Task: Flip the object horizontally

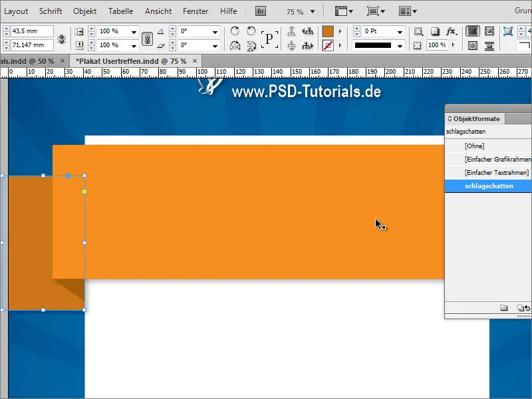Action: pyautogui.click(x=235, y=45)
